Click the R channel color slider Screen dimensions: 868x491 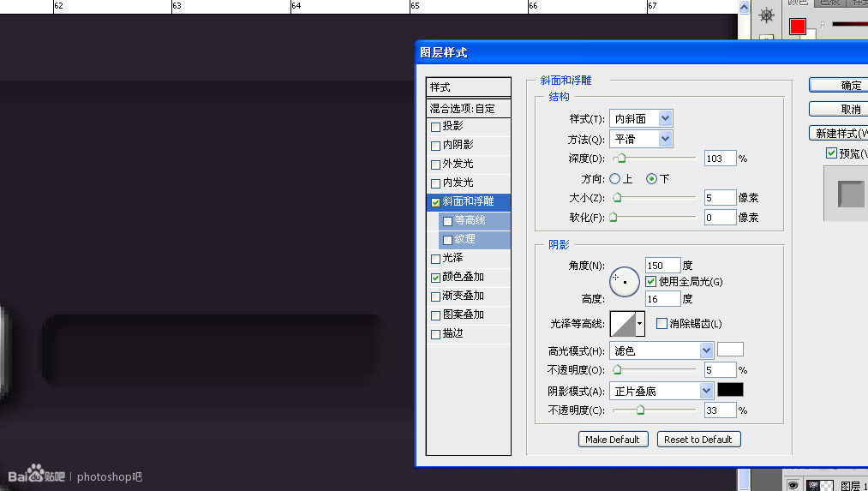point(850,24)
